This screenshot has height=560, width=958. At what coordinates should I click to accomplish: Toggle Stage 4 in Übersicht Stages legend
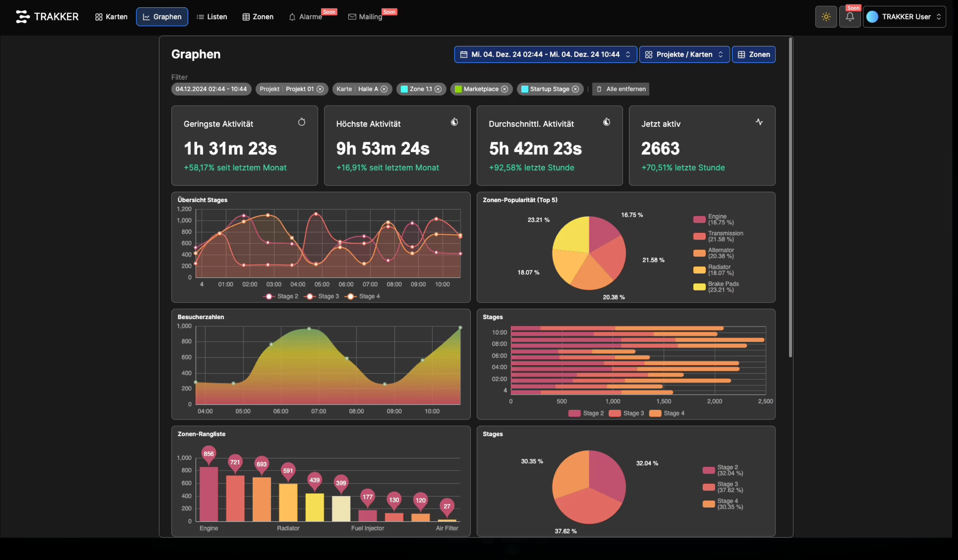click(x=362, y=296)
